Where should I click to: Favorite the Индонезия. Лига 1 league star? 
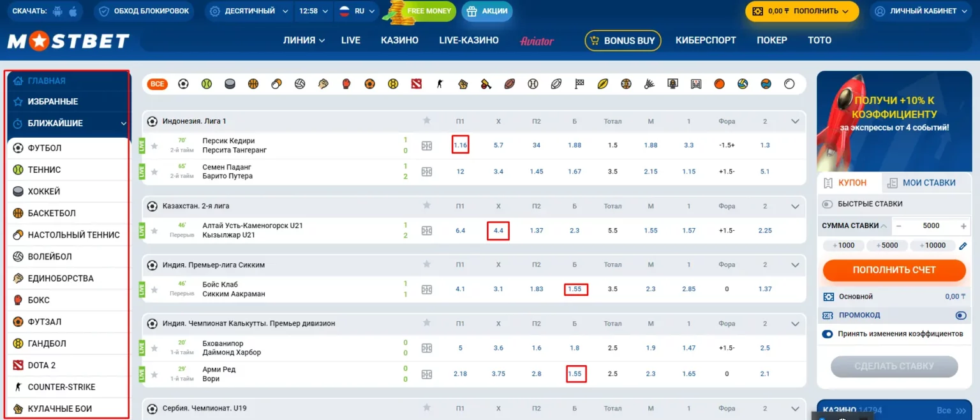(427, 120)
